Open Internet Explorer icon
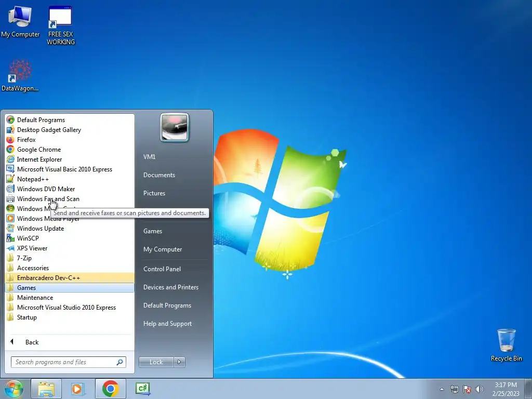 point(10,159)
